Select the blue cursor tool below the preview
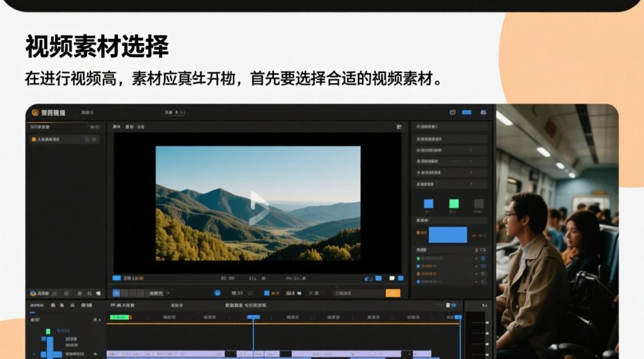The width and height of the screenshot is (644, 359). (x=116, y=293)
